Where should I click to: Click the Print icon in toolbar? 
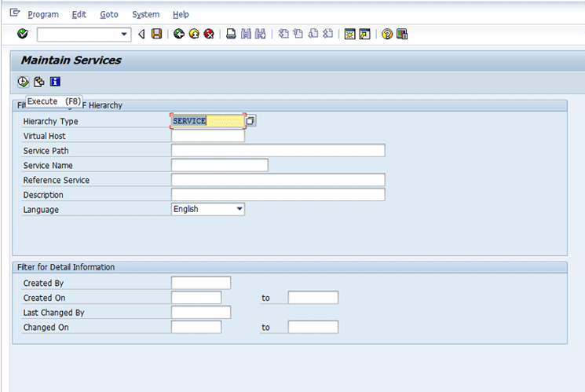tap(232, 34)
